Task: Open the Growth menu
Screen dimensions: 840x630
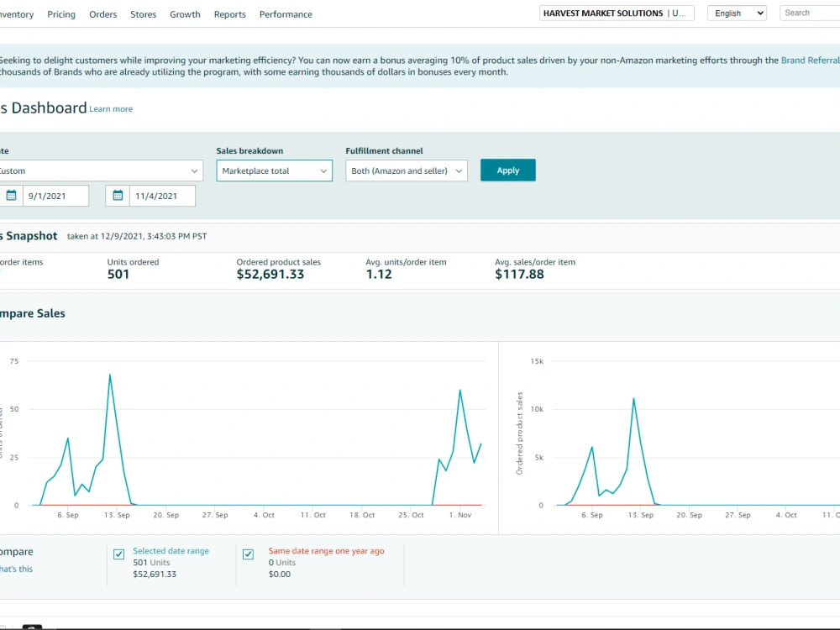Action: coord(185,14)
